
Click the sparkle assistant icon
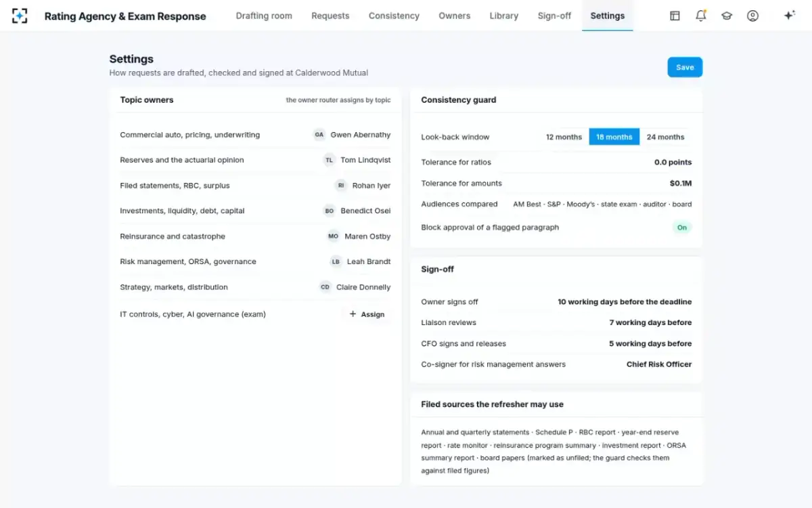pyautogui.click(x=789, y=16)
